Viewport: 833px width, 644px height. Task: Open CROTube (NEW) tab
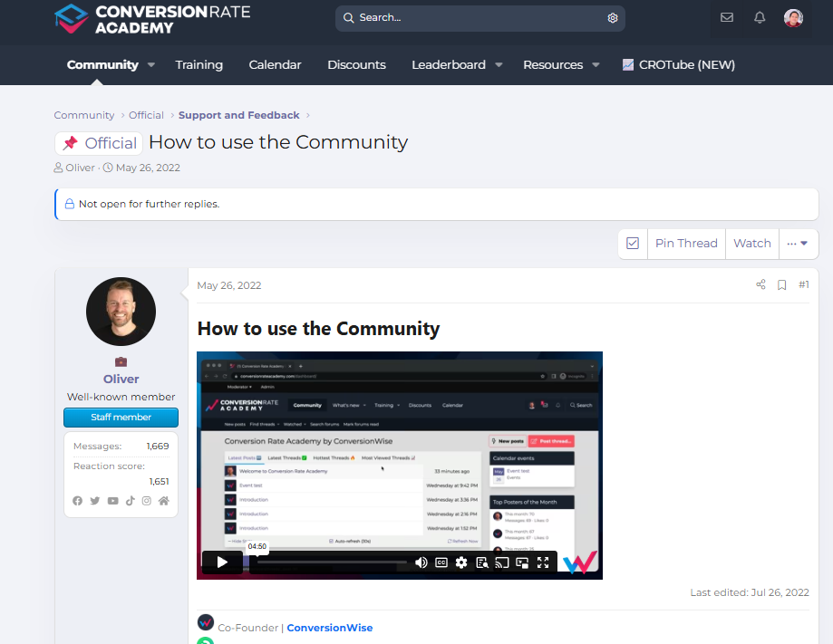679,65
